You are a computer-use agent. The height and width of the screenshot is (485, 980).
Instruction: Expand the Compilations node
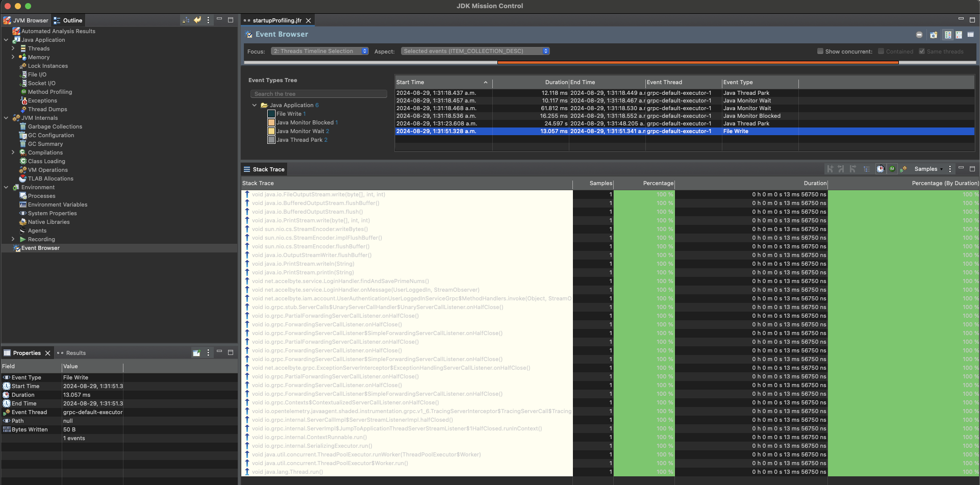point(13,152)
